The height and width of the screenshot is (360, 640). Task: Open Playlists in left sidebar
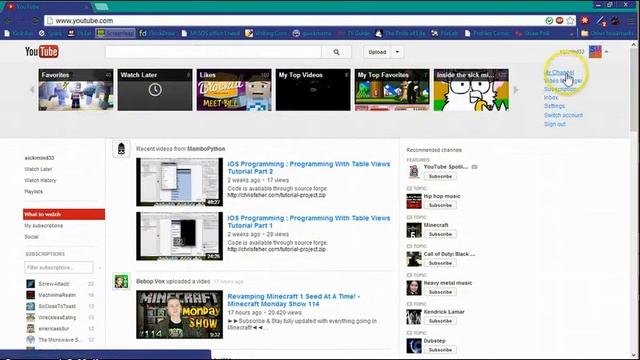[33, 191]
